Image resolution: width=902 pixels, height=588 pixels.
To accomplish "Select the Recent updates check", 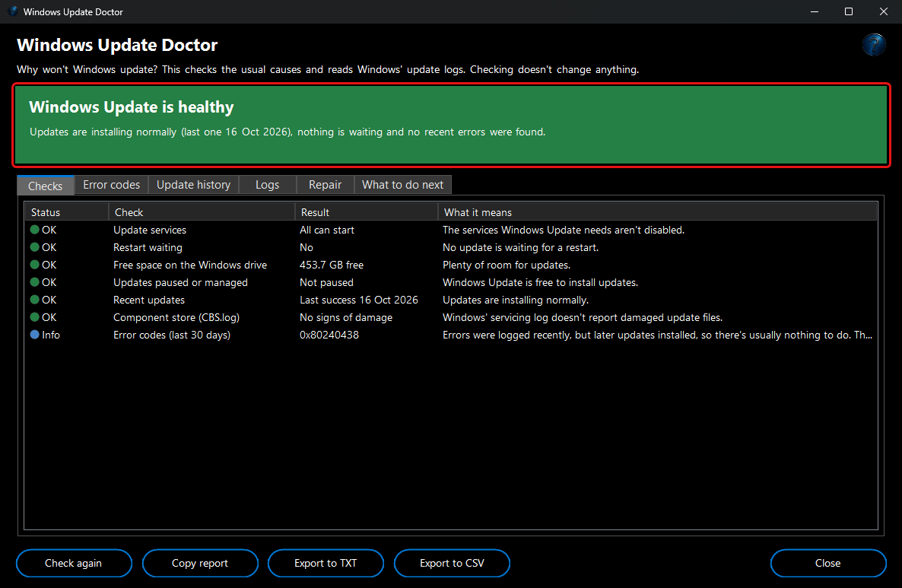I will (x=451, y=300).
